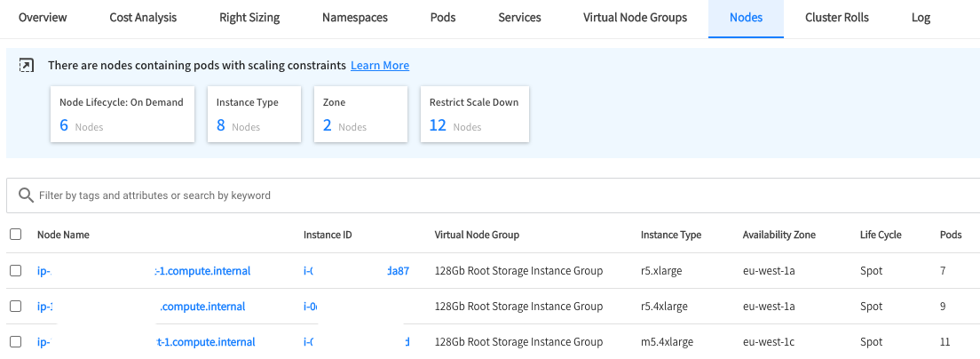Screen dimensions: 980x359
Task: Follow the Learn More link
Action: [x=380, y=66]
